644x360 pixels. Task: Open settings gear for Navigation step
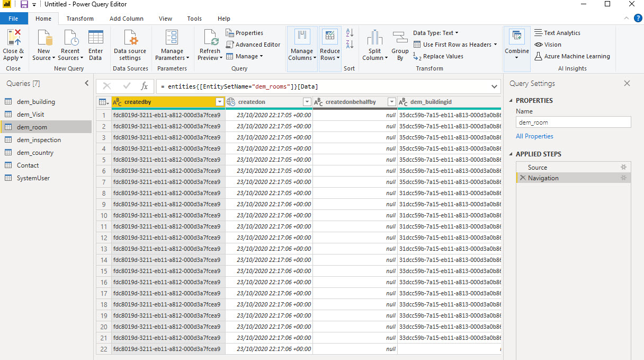pyautogui.click(x=623, y=178)
